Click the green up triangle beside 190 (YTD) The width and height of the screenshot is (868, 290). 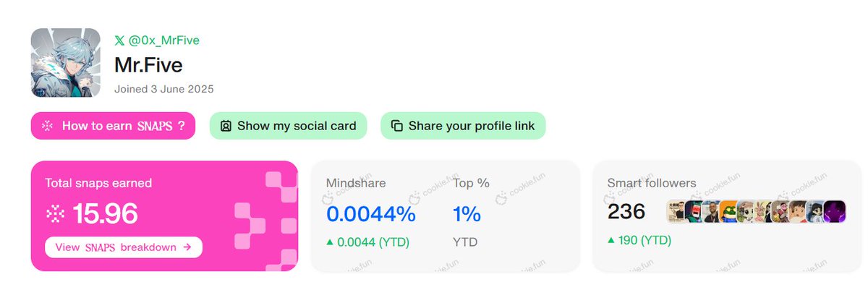(x=611, y=240)
